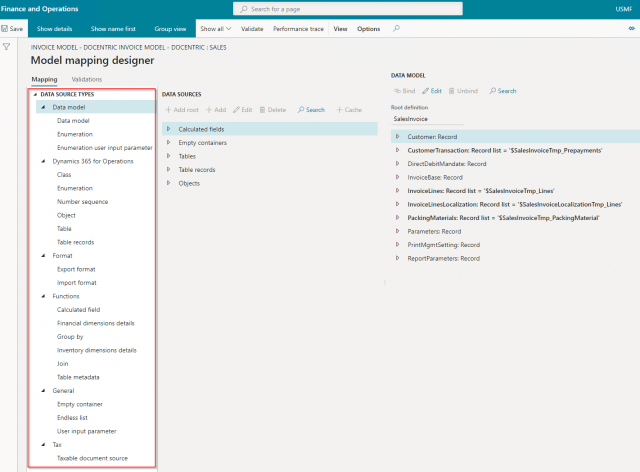
Task: Select Enumeration user input parameter type
Action: tap(104, 148)
